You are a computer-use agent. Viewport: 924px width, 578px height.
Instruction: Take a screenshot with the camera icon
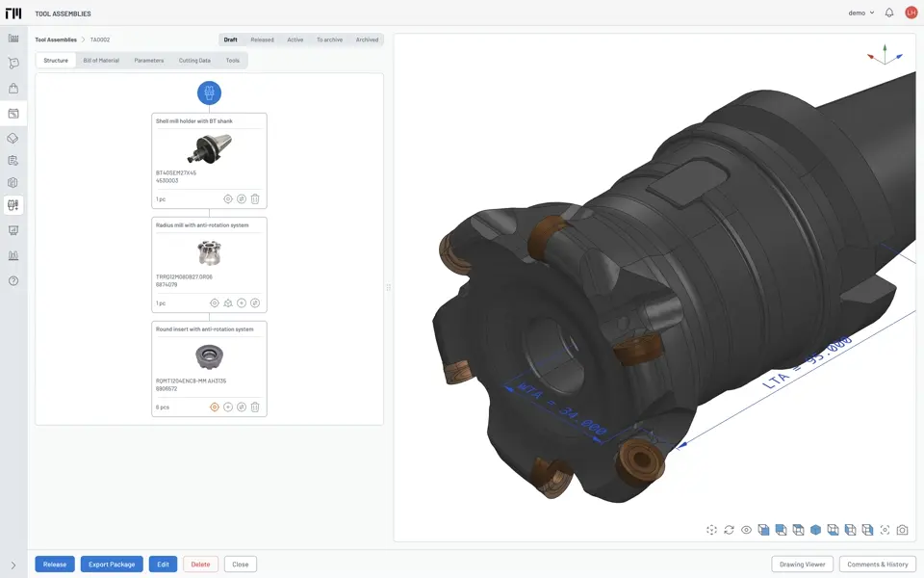tap(902, 530)
